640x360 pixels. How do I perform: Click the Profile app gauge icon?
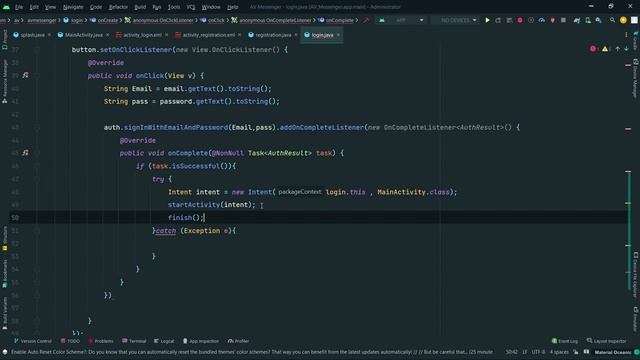click(x=542, y=20)
